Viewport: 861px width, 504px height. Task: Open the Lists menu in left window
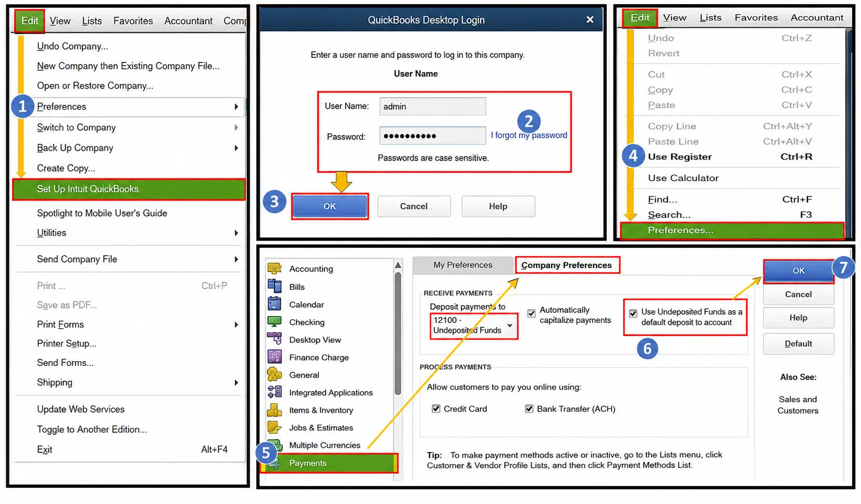point(92,21)
